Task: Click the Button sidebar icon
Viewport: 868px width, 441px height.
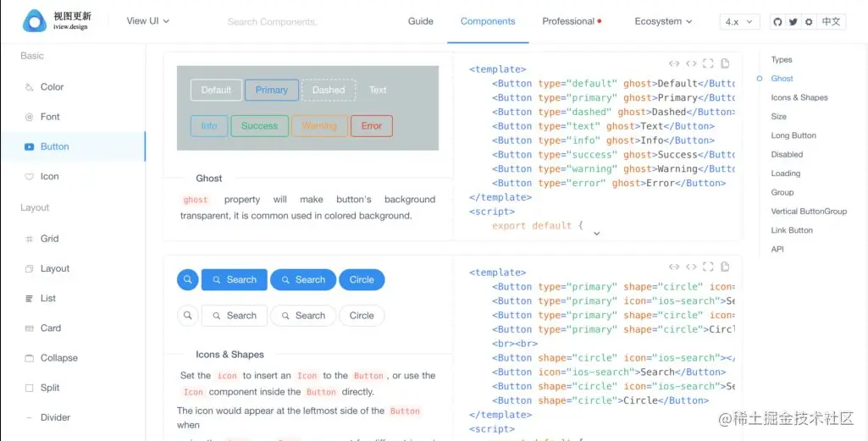Action: point(30,146)
